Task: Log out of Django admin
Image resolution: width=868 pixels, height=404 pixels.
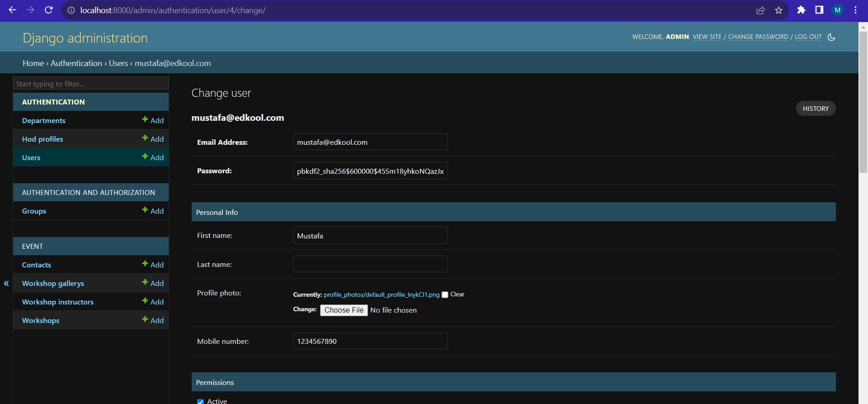Action: pos(808,37)
